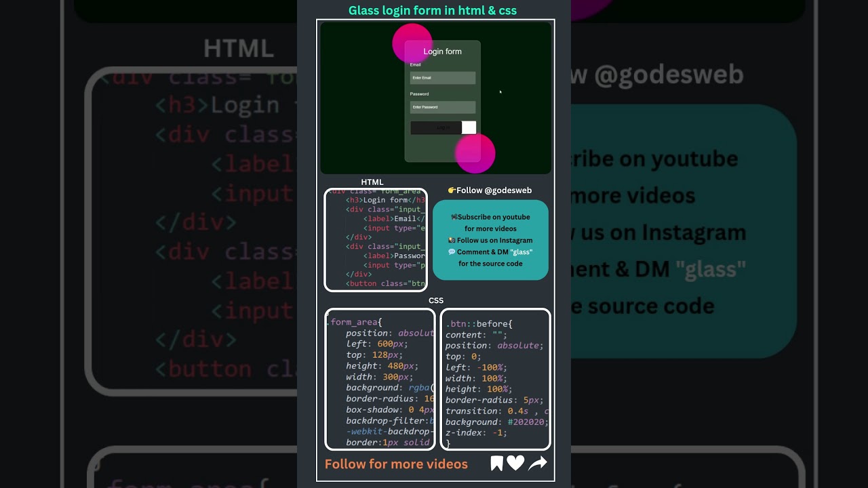The image size is (868, 488).
Task: Click the title "Glass login form in html & css"
Action: click(433, 10)
